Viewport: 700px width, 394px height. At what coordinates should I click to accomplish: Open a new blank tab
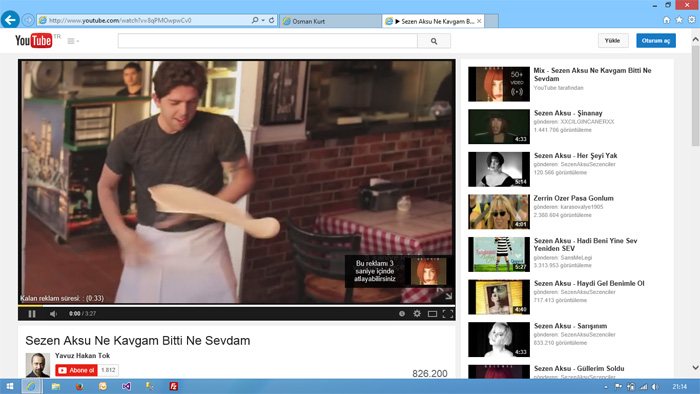click(x=491, y=21)
